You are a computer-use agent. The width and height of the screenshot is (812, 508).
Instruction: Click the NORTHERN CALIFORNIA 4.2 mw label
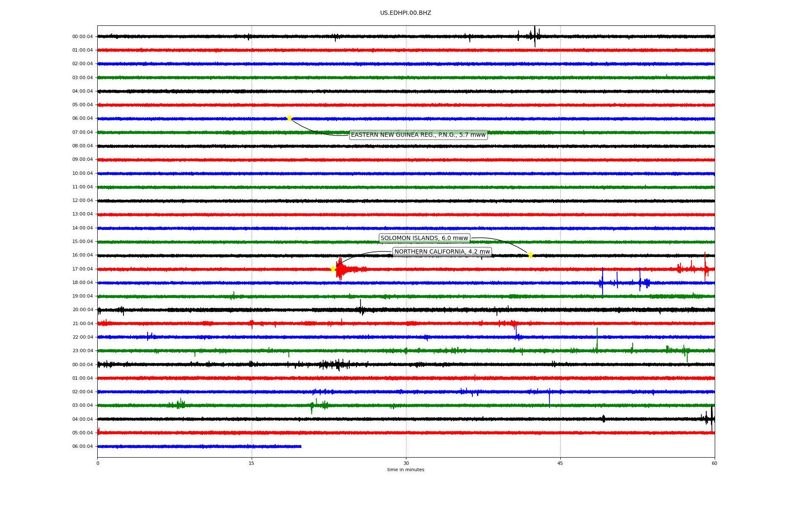click(442, 252)
